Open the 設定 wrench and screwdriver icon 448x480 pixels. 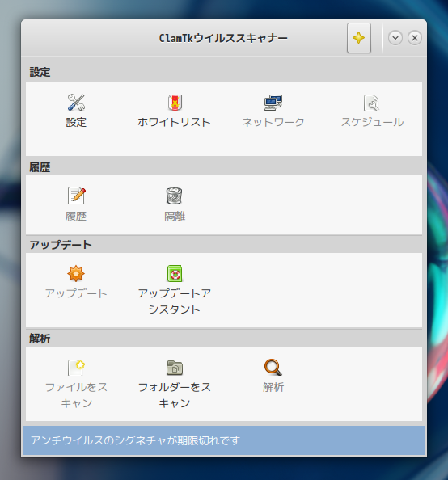(76, 103)
